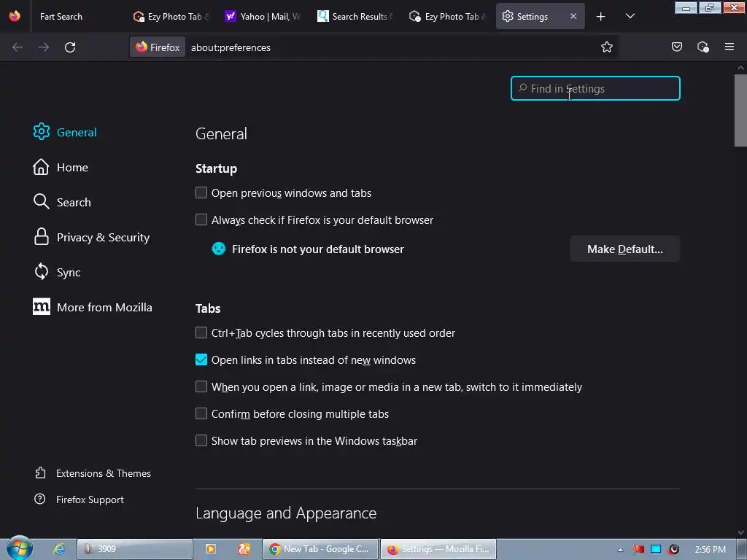
Task: Go back with the back arrow
Action: 18,47
